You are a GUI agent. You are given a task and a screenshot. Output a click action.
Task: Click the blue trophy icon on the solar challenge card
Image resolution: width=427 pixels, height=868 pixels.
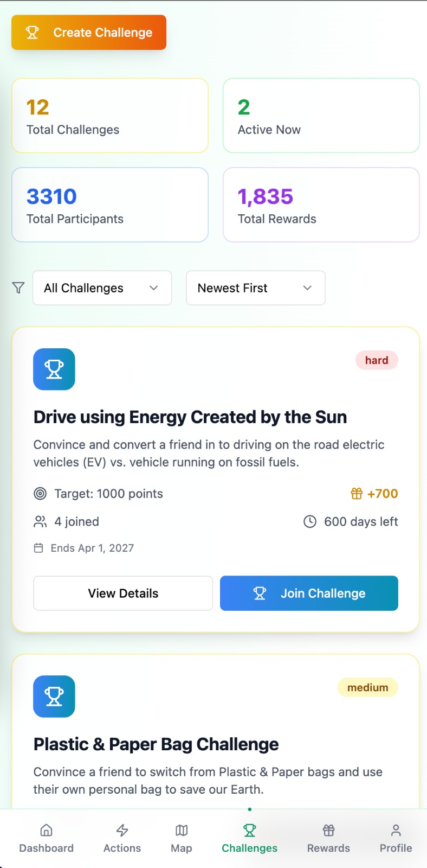tap(54, 369)
